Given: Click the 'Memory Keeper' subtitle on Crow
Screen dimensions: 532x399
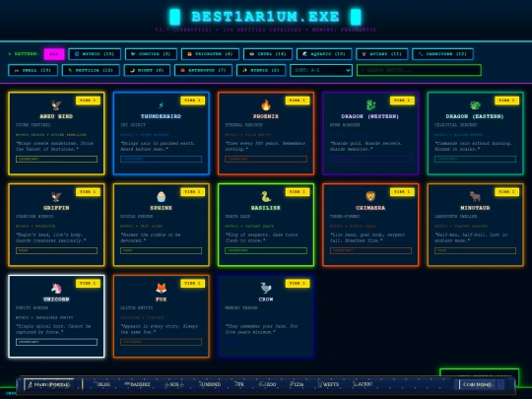Looking at the screenshot, I should click(241, 307).
